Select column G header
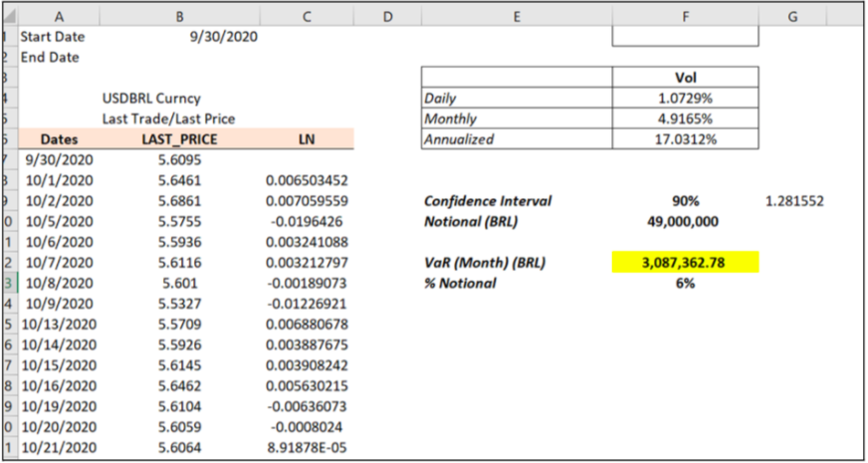 [x=792, y=17]
